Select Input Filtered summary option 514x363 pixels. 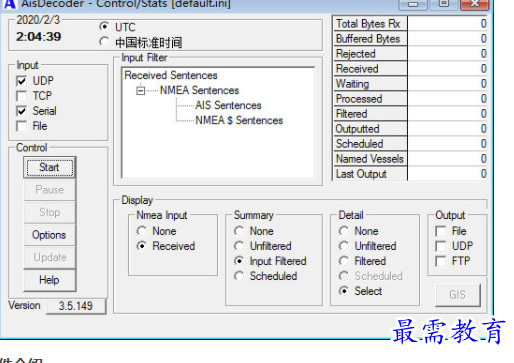[239, 261]
